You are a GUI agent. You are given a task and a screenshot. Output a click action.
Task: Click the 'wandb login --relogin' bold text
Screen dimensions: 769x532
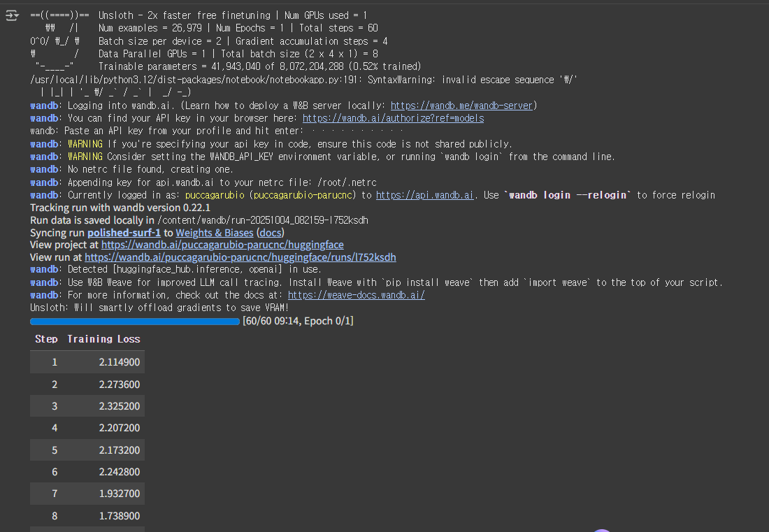[x=568, y=195]
